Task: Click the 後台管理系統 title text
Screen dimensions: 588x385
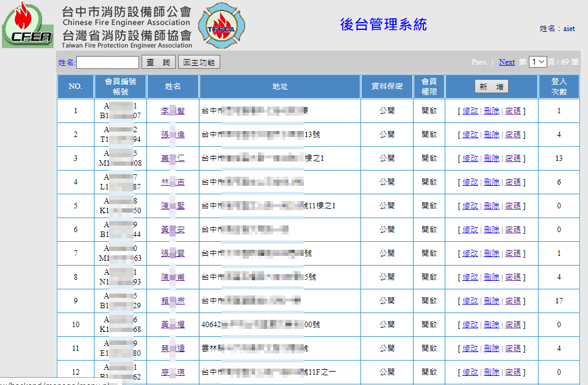Action: [383, 25]
